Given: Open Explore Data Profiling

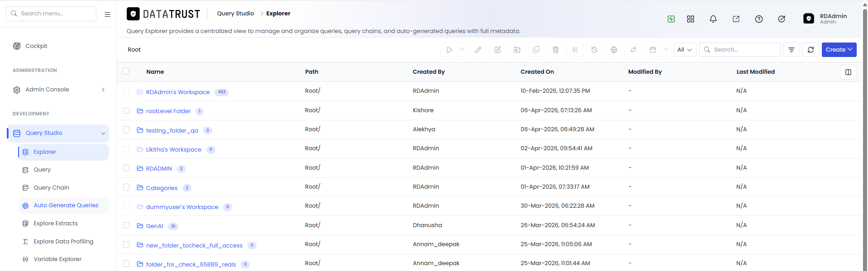Looking at the screenshot, I should (x=63, y=242).
